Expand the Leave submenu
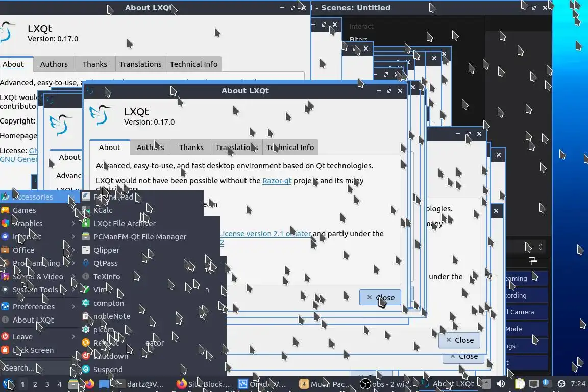Viewport: 588px width, 392px height. pos(39,337)
